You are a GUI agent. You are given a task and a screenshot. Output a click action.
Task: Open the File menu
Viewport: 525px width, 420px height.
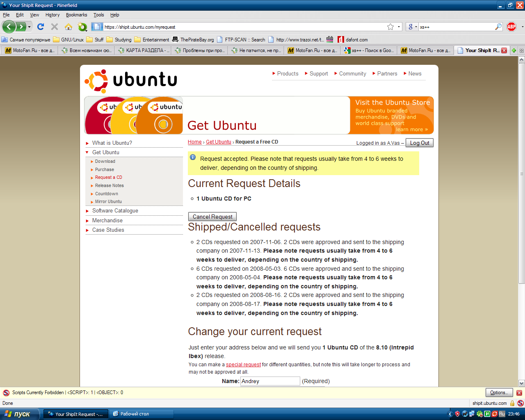6,15
